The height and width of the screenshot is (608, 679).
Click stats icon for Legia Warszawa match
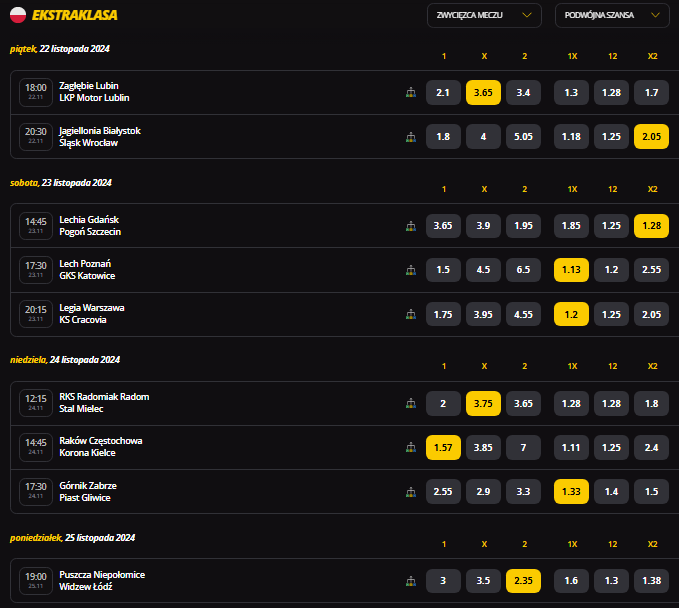coord(410,314)
